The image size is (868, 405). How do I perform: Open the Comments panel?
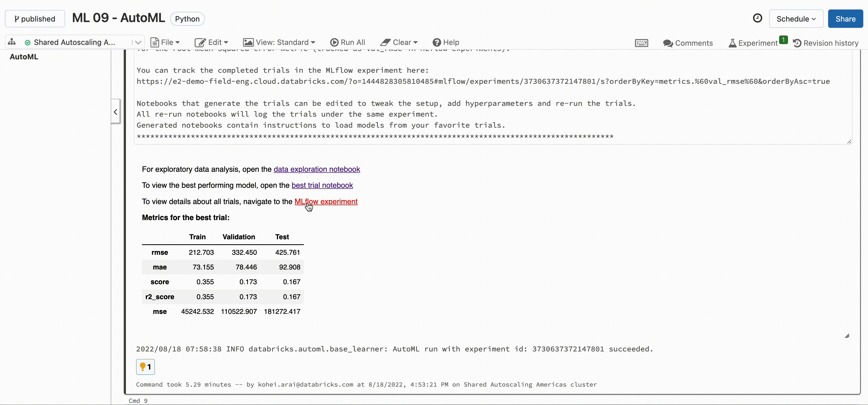[x=688, y=43]
